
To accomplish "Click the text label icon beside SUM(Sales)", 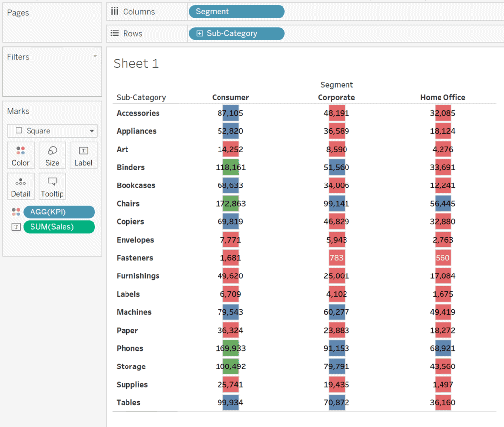I will click(x=16, y=227).
